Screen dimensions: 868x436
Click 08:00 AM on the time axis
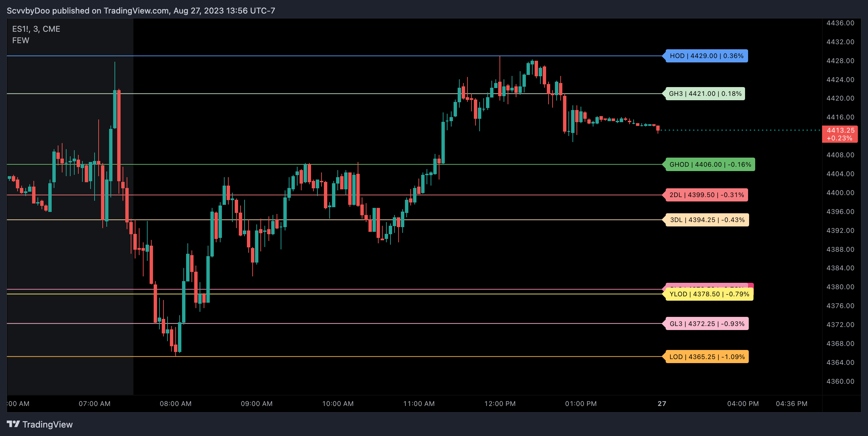pos(176,404)
